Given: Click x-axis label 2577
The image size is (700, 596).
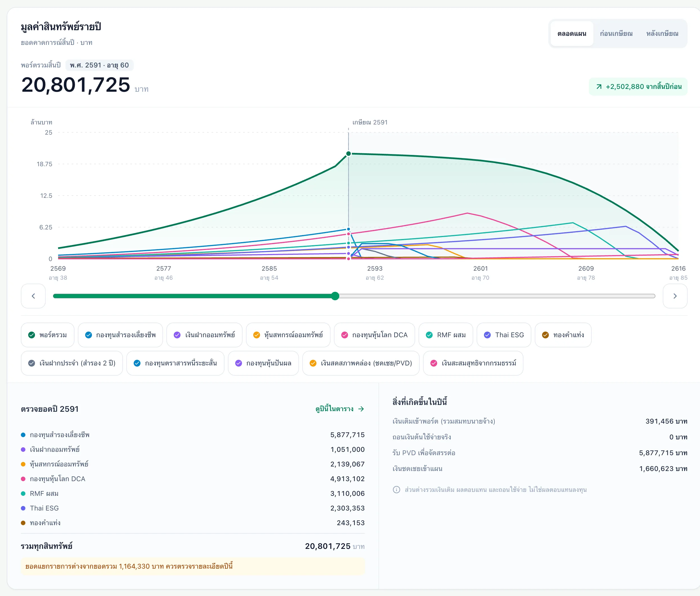Looking at the screenshot, I should point(163,269).
